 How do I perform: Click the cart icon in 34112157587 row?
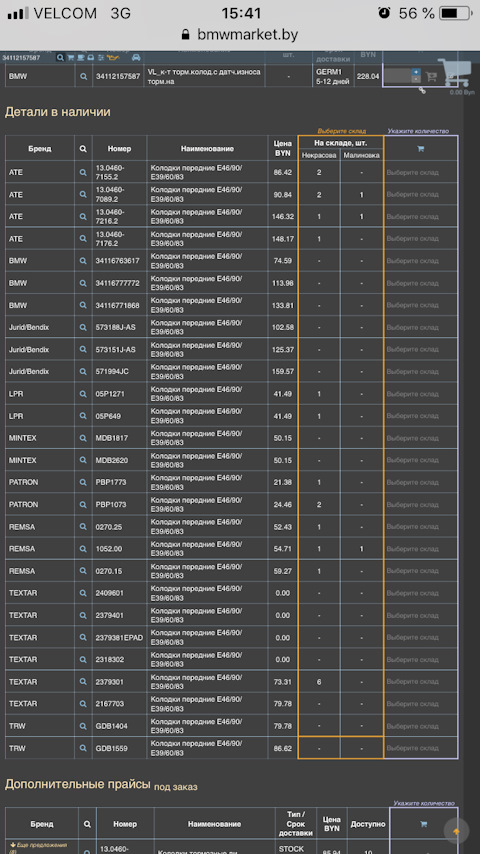(432, 77)
